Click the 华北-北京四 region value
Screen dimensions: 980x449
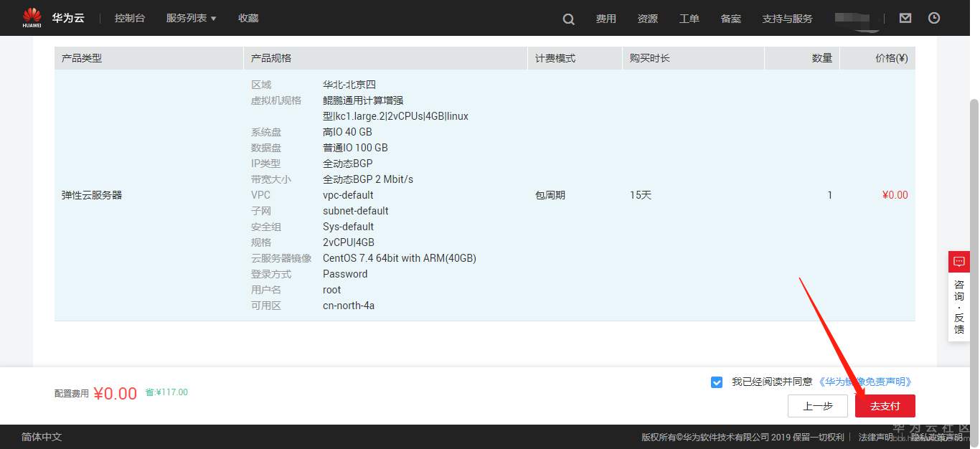tap(349, 85)
